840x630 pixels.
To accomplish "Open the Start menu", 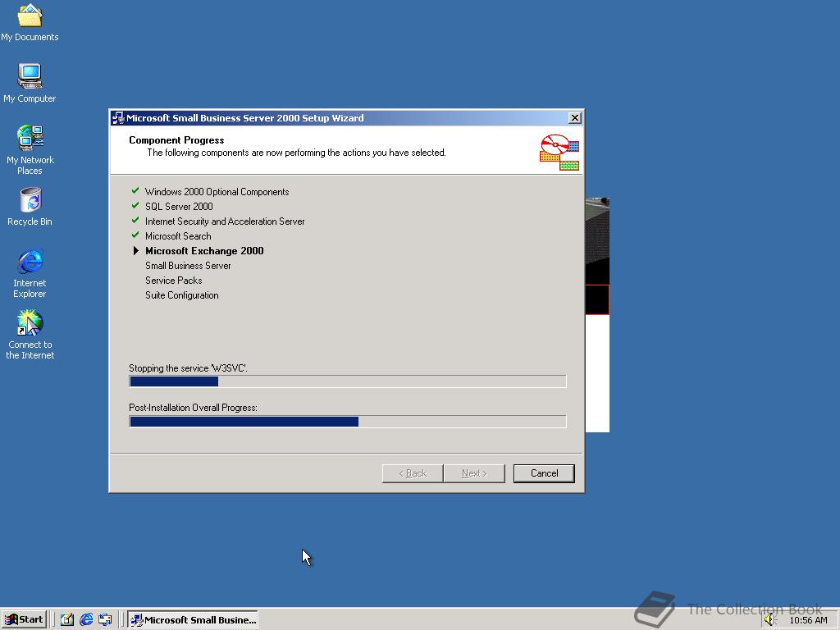I will click(24, 619).
